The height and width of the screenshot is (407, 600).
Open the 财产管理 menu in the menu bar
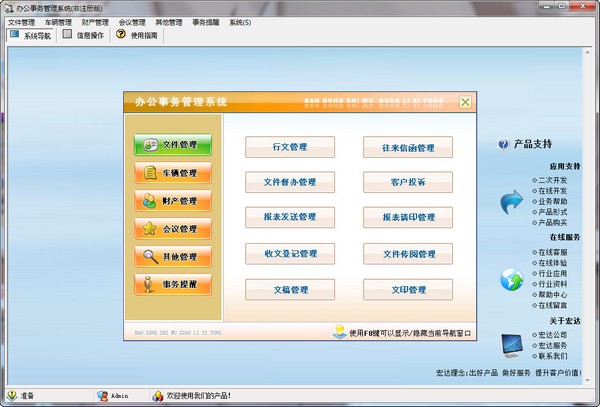coord(95,23)
